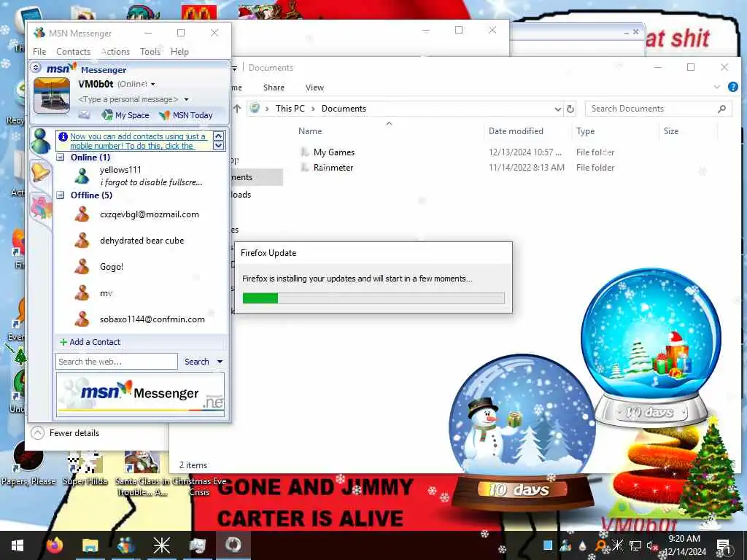Select contact dehydrated bear cube
This screenshot has height=560, width=747.
coord(141,241)
